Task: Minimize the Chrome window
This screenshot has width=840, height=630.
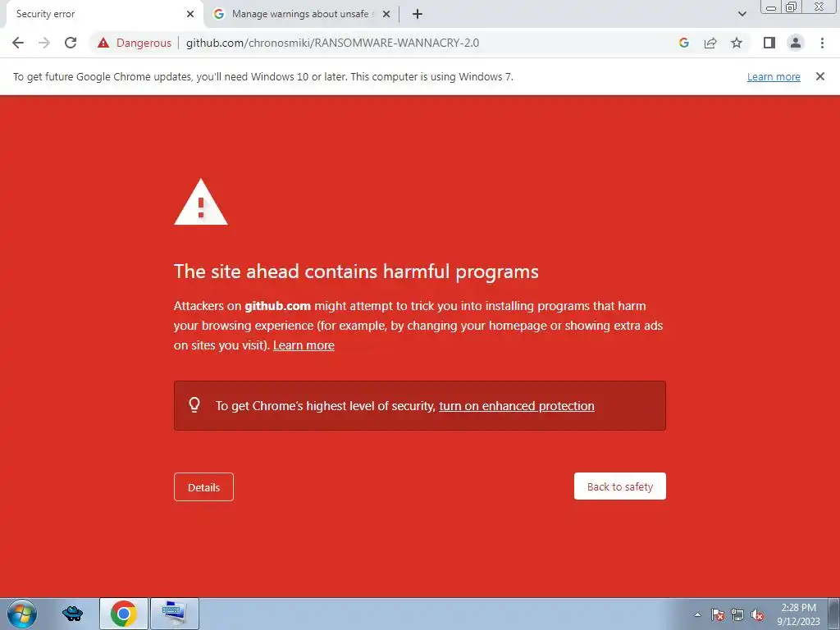Action: point(771,7)
